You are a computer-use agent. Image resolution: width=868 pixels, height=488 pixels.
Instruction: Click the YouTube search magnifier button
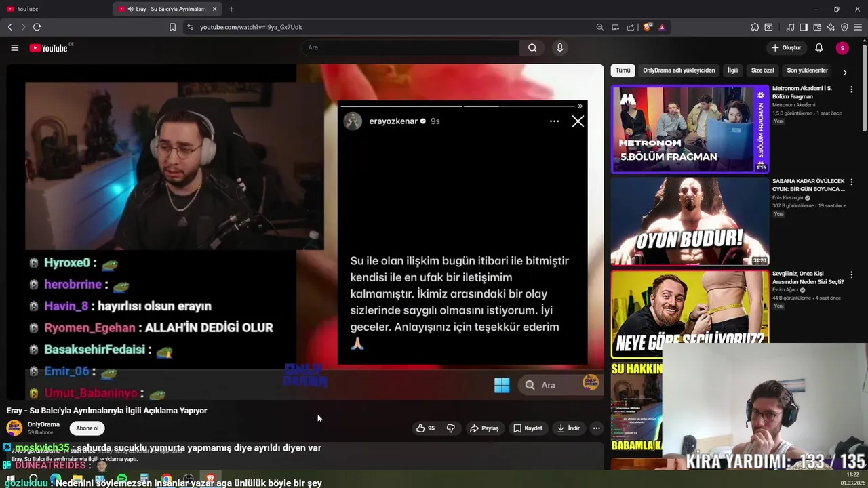(x=532, y=47)
